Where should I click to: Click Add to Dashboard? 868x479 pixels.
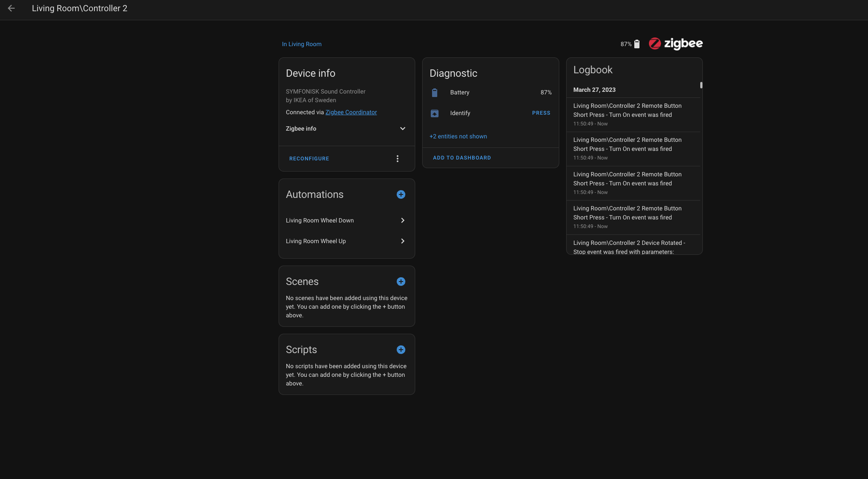click(x=461, y=158)
